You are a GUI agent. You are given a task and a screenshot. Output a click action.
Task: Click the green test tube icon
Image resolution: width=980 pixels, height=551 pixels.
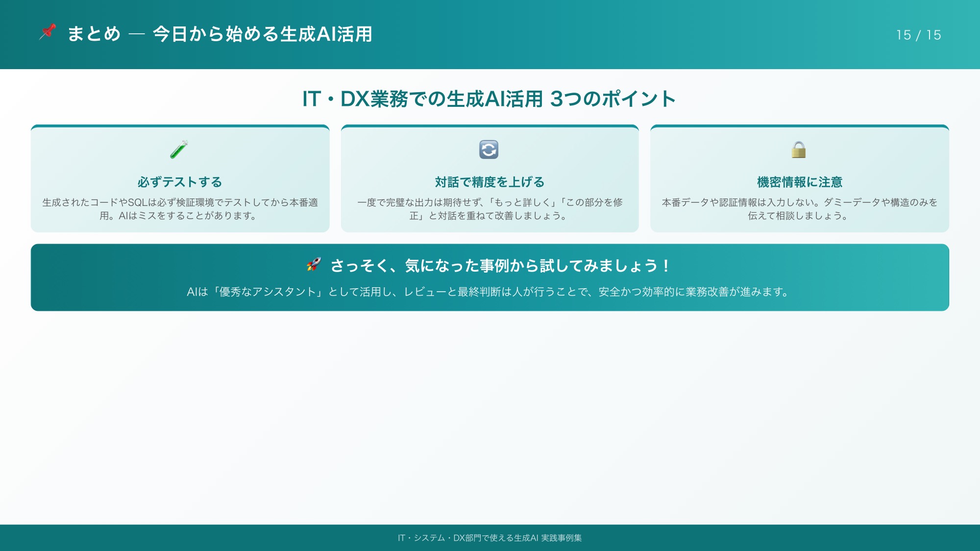(x=179, y=150)
